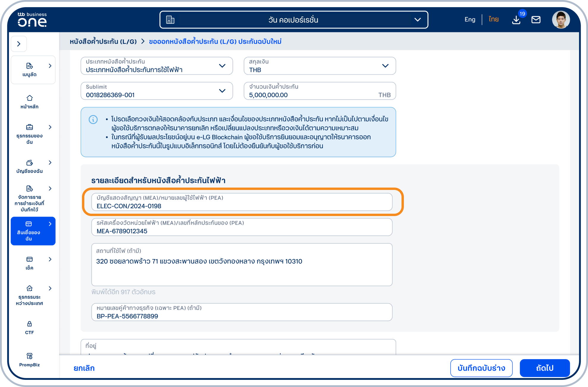
Task: Open the CTF lock icon
Action: (29, 324)
